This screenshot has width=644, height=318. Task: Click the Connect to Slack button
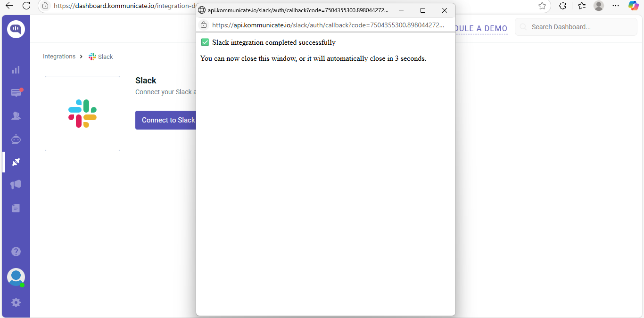tap(166, 120)
